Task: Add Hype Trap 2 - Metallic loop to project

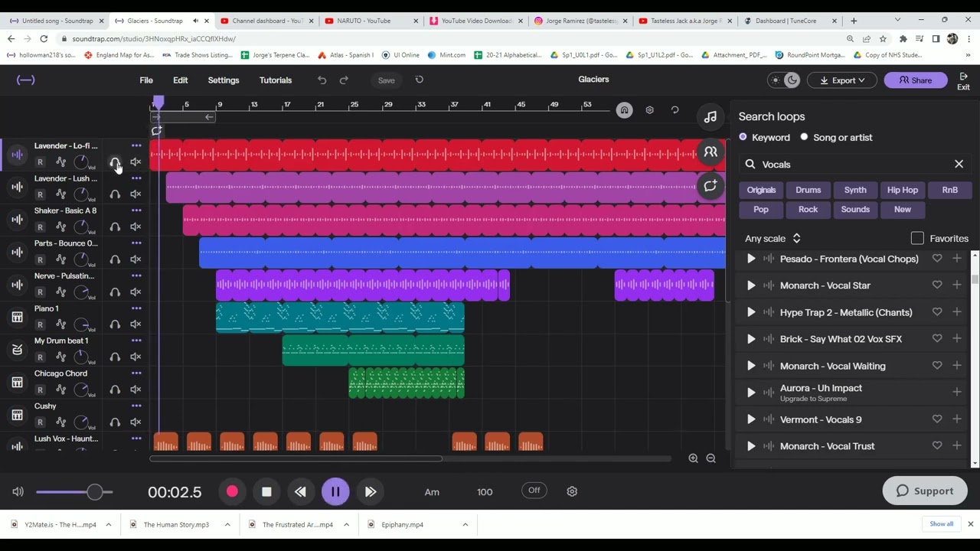Action: 957,311
